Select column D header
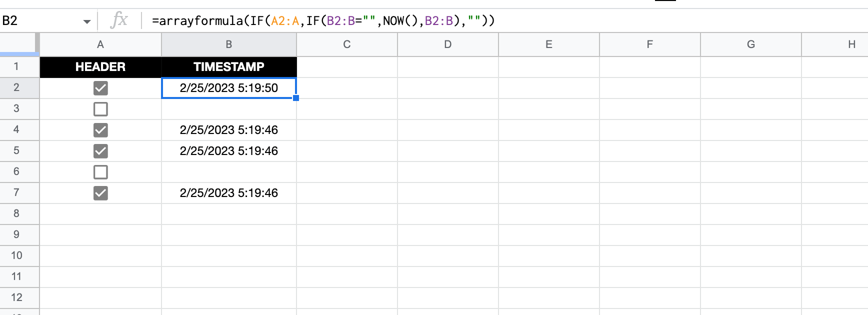This screenshot has height=315, width=868. tap(448, 44)
